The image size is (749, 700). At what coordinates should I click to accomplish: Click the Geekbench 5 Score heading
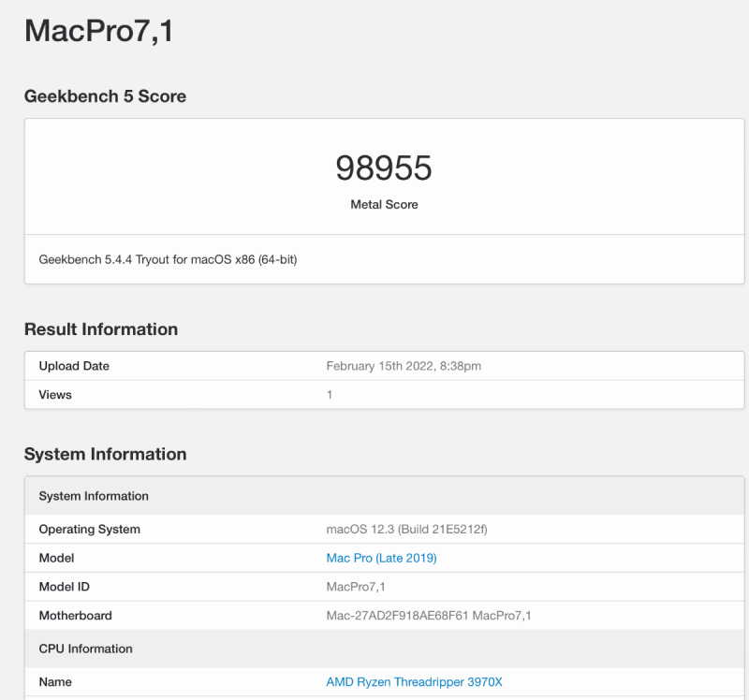coord(105,96)
